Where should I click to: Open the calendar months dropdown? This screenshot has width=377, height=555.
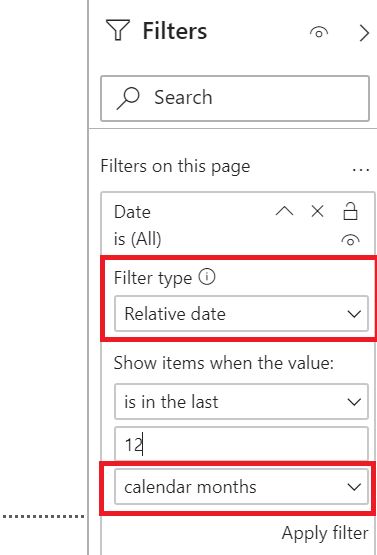tap(241, 487)
